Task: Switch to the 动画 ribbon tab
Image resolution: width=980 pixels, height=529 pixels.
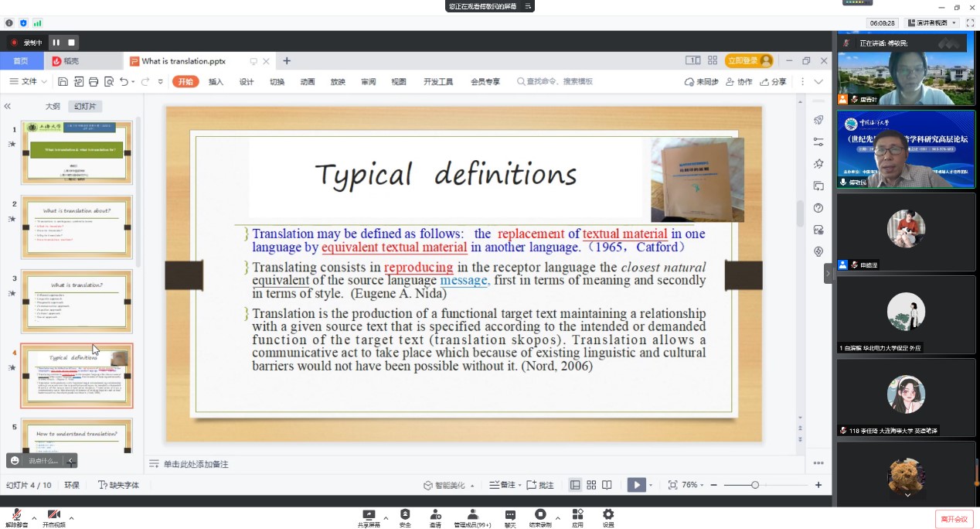Action: coord(308,82)
